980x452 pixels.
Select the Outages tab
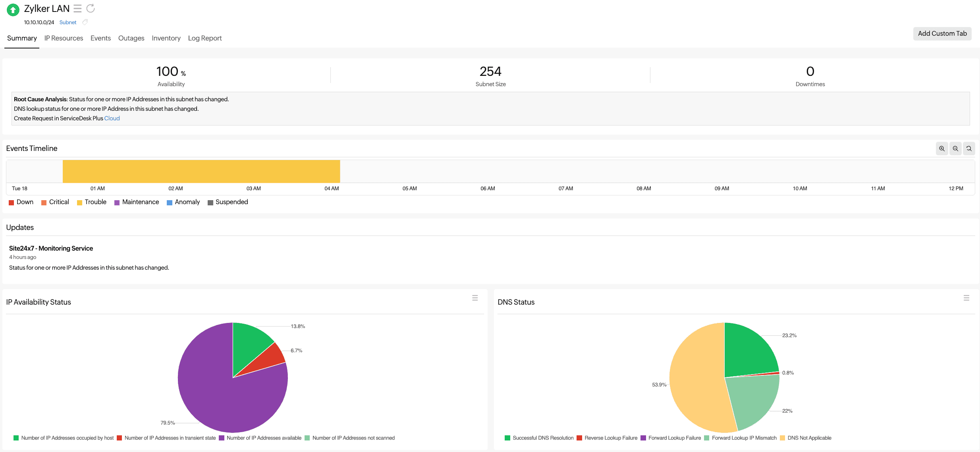coord(131,38)
